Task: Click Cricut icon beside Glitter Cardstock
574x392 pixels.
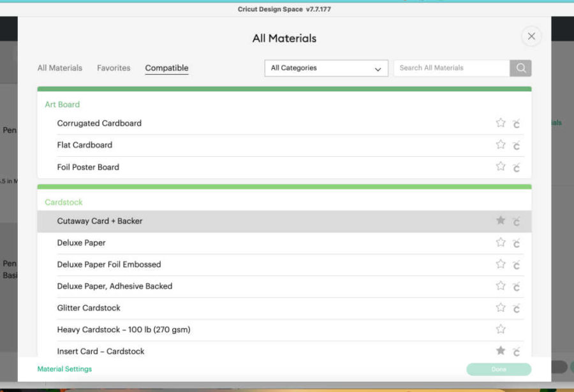Action: pos(516,308)
